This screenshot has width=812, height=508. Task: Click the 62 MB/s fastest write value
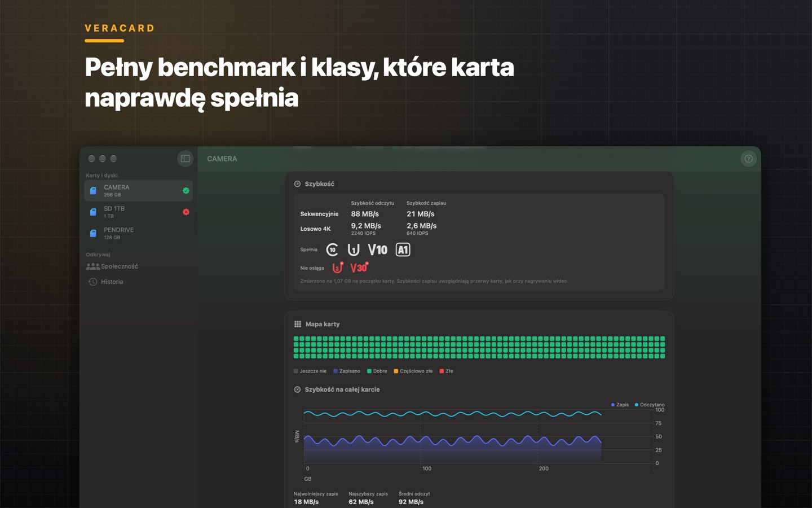[361, 502]
